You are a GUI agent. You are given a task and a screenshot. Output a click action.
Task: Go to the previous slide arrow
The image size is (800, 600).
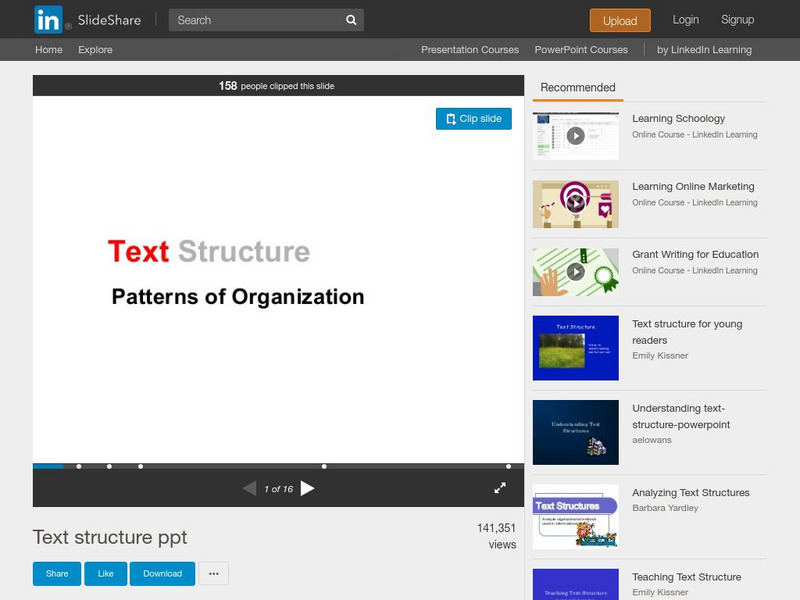pyautogui.click(x=249, y=488)
